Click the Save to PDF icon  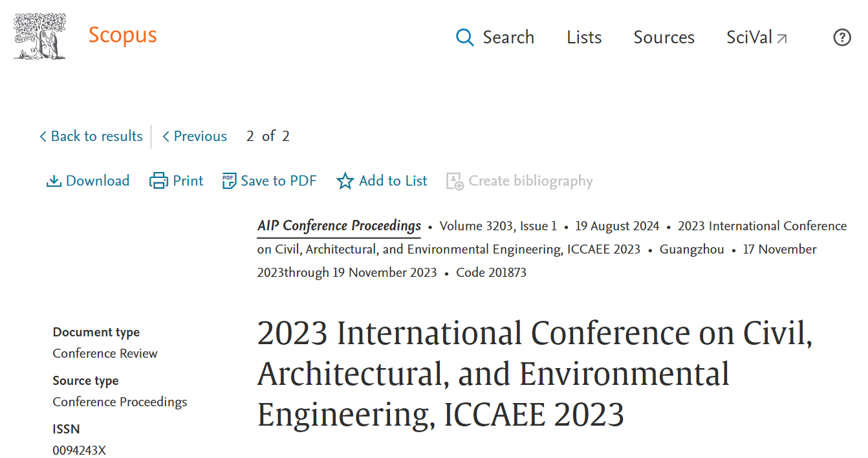pos(229,181)
